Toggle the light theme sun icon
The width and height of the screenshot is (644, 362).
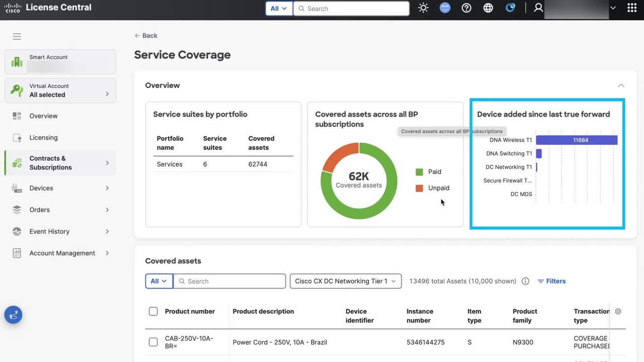click(423, 8)
